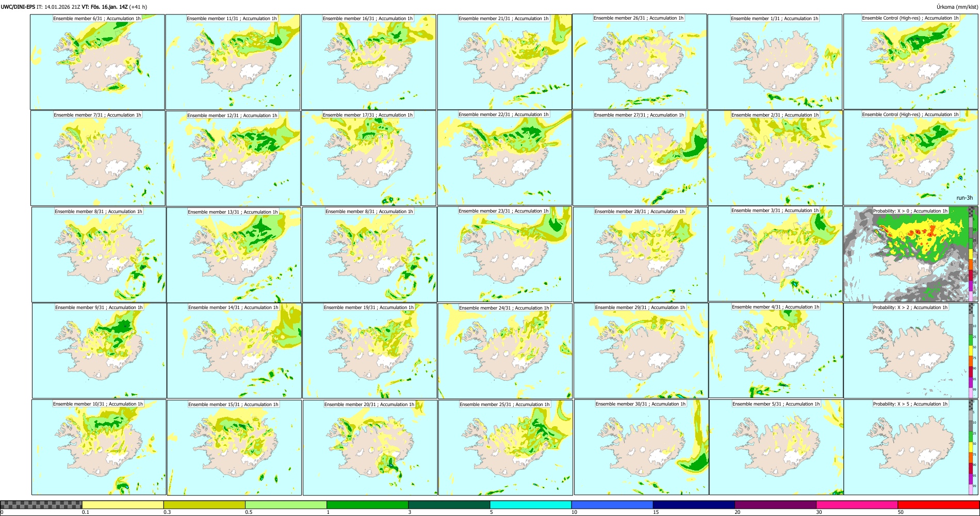Screen dimensions: 980x516
Task: View the Ensemble member 22/31 precipitation map
Action: tap(504, 158)
